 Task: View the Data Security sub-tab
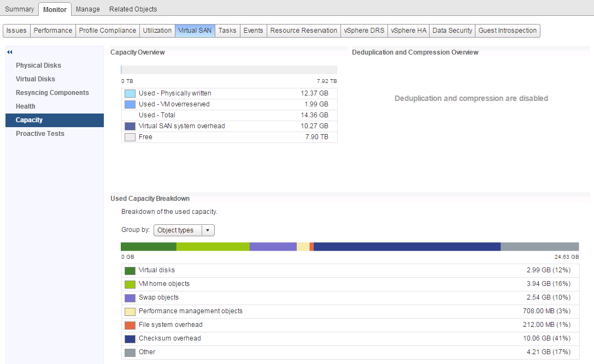(452, 31)
